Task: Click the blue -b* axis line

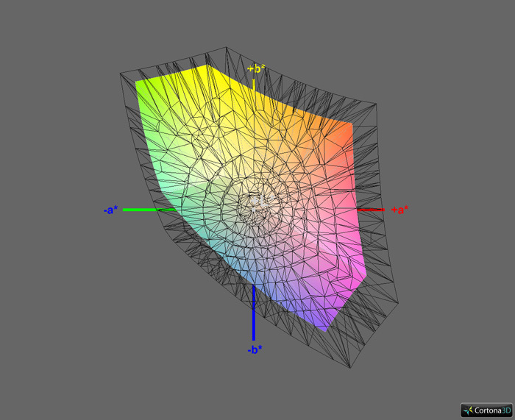Action: click(254, 313)
